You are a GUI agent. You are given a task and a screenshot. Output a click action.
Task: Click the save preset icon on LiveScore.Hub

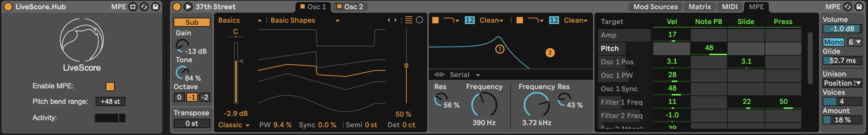pos(155,7)
